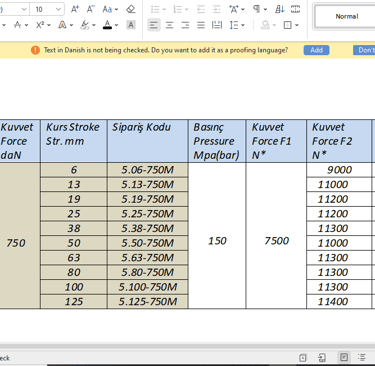Click the Asian Layout A icon
375x366 pixels.
point(234,9)
